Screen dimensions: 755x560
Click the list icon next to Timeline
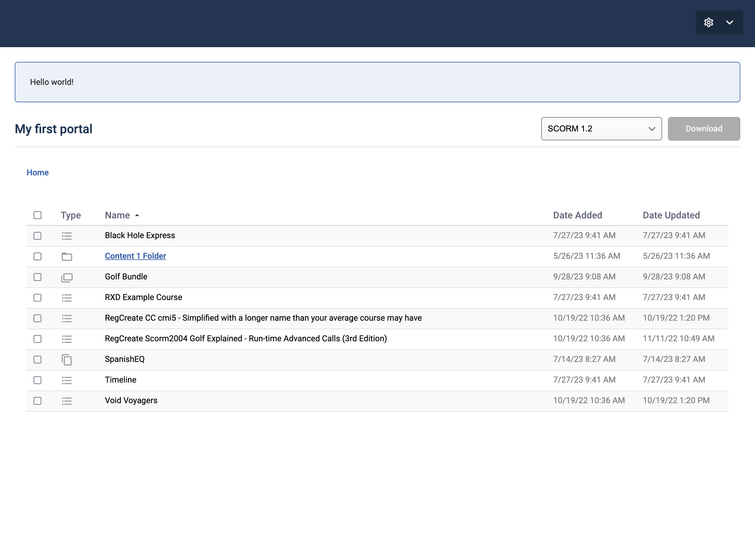coord(67,380)
